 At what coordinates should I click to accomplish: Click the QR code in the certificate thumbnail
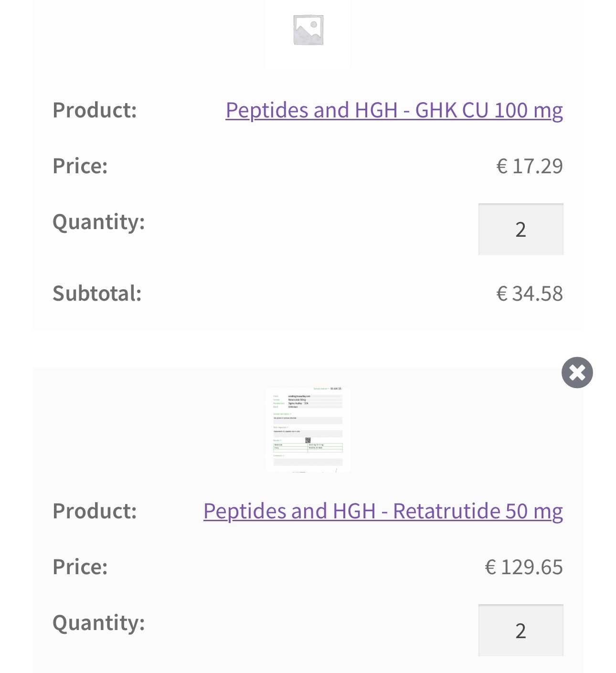coord(308,440)
